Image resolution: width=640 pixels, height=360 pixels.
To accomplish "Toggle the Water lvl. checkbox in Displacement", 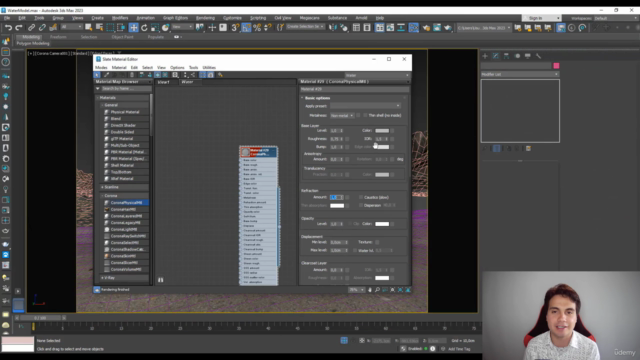I will [x=355, y=250].
